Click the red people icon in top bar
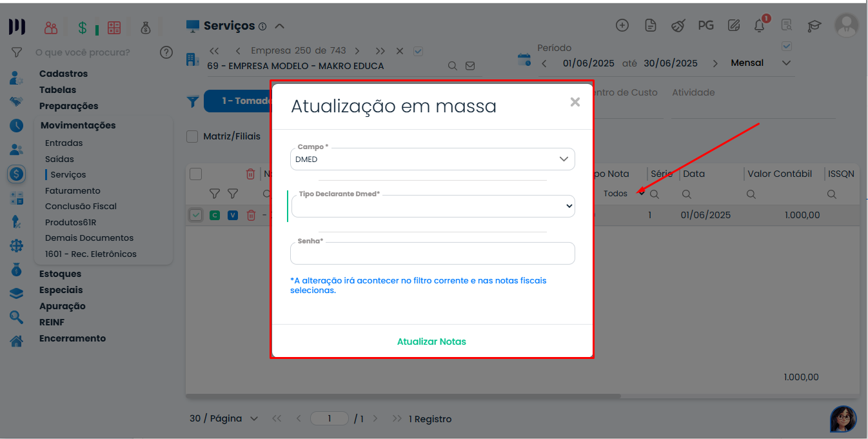Image resolution: width=868 pixels, height=439 pixels. tap(51, 28)
